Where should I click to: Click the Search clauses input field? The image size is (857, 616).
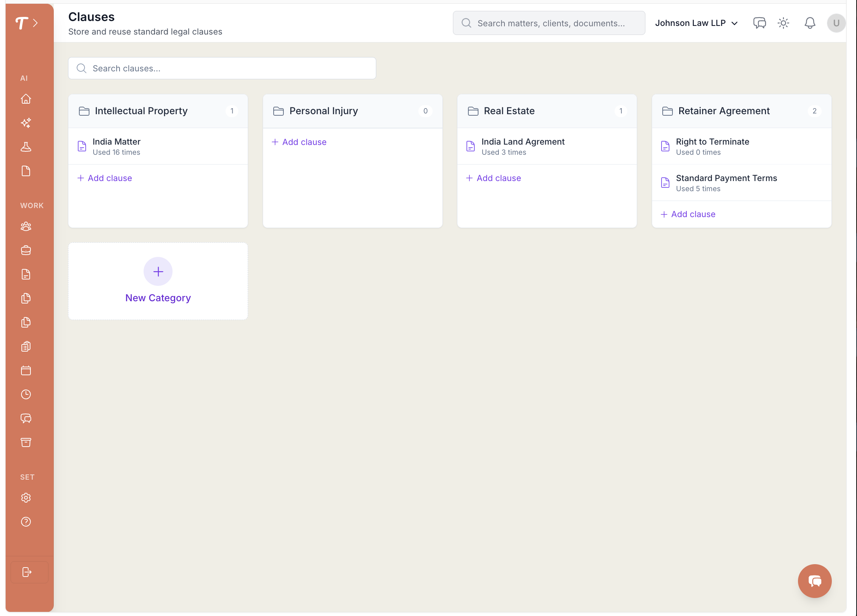coord(222,68)
